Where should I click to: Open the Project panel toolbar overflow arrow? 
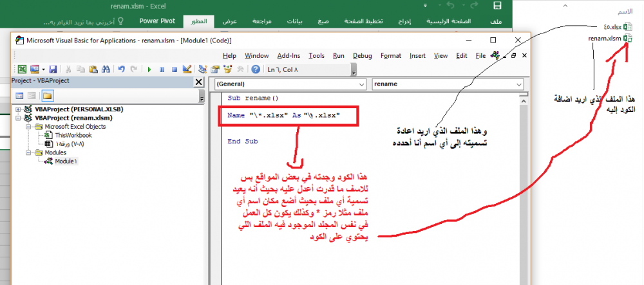(x=201, y=97)
